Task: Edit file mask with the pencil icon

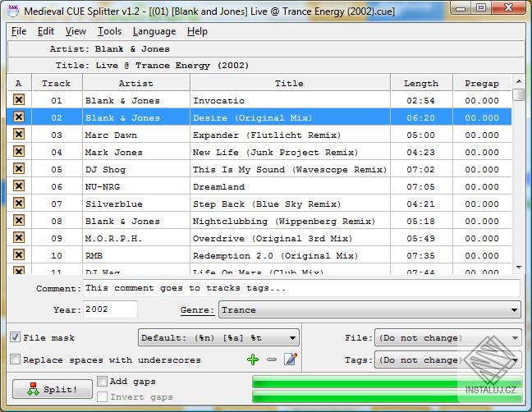Action: (291, 359)
